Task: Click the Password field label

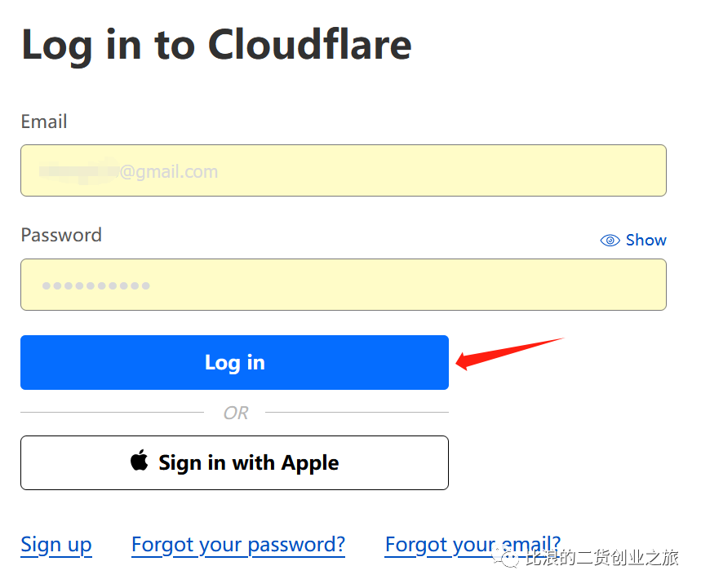Action: pyautogui.click(x=61, y=235)
